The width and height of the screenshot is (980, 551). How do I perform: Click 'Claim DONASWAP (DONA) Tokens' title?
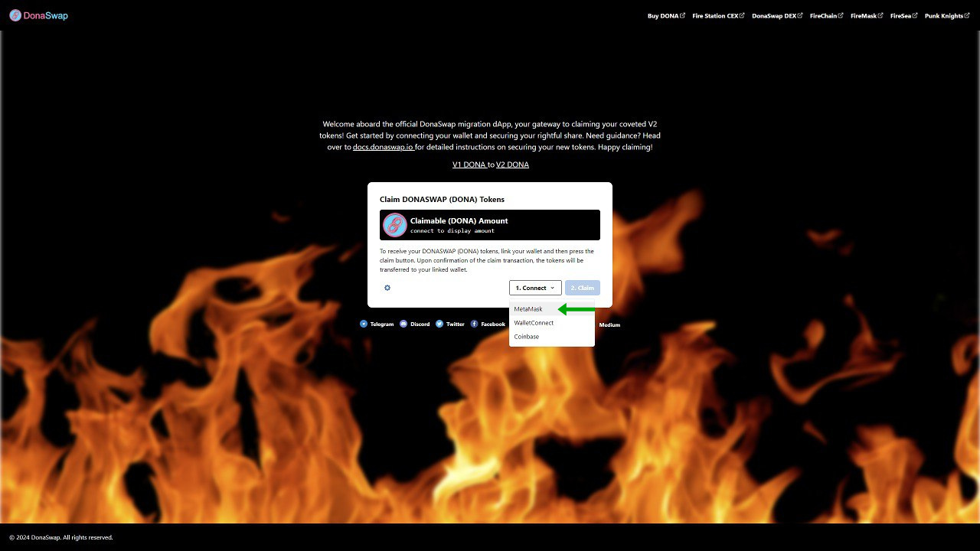click(442, 200)
